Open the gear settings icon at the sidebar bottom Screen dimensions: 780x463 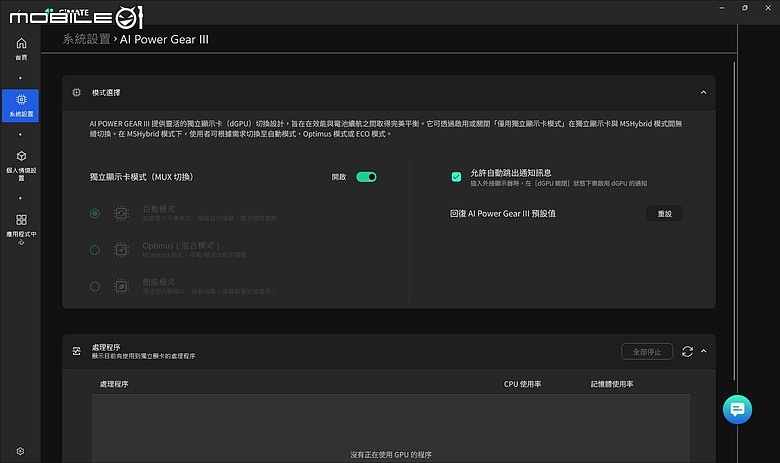click(20, 451)
